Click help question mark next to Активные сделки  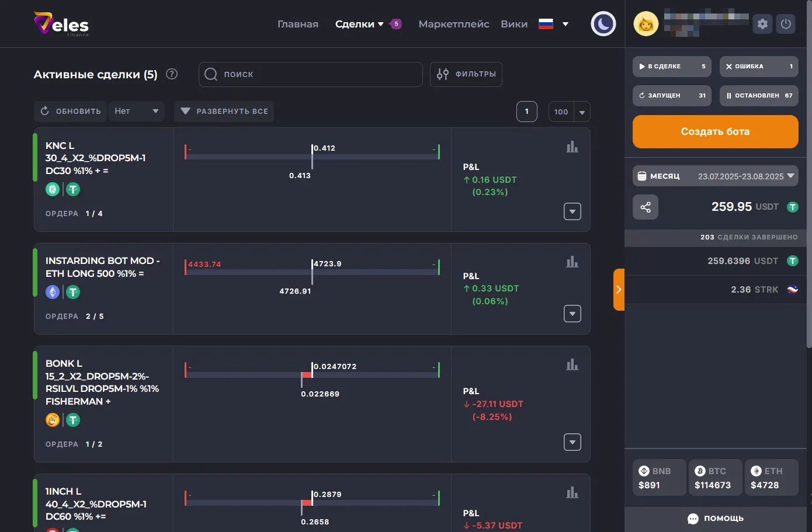(172, 74)
